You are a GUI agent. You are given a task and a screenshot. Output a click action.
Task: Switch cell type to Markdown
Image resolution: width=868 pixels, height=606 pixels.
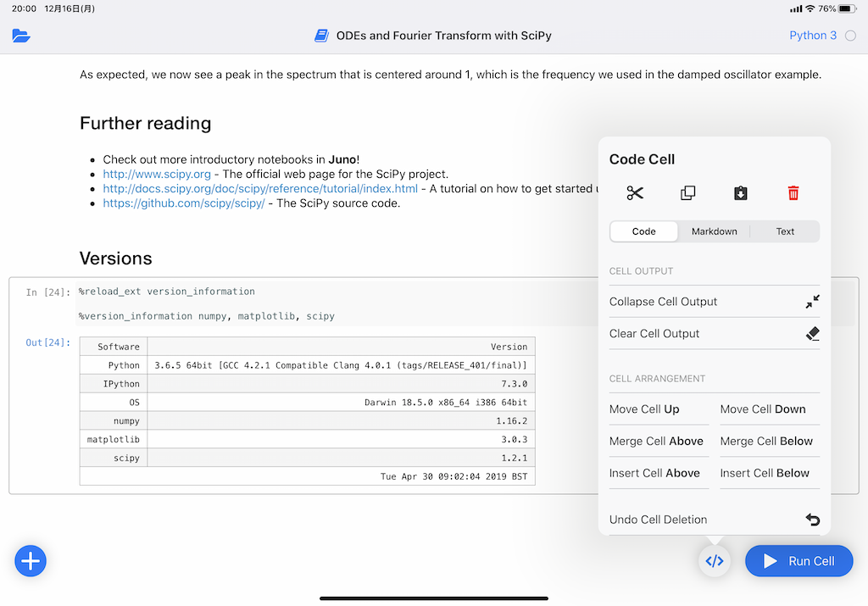click(x=714, y=231)
